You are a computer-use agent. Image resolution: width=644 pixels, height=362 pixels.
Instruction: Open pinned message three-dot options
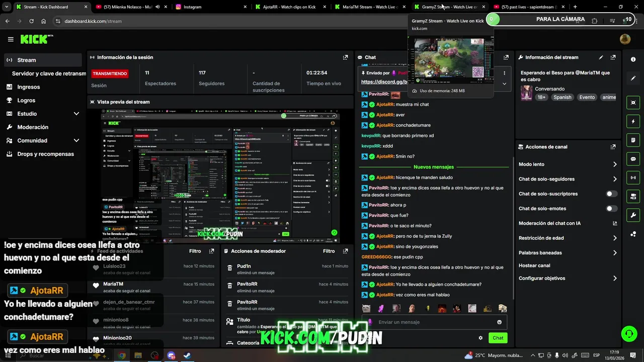[x=504, y=73]
